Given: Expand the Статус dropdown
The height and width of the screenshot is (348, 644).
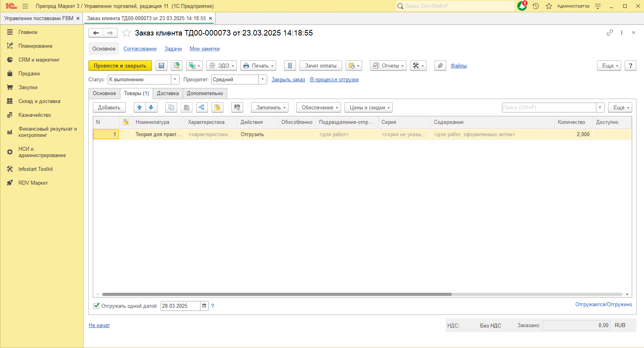Looking at the screenshot, I should (175, 80).
